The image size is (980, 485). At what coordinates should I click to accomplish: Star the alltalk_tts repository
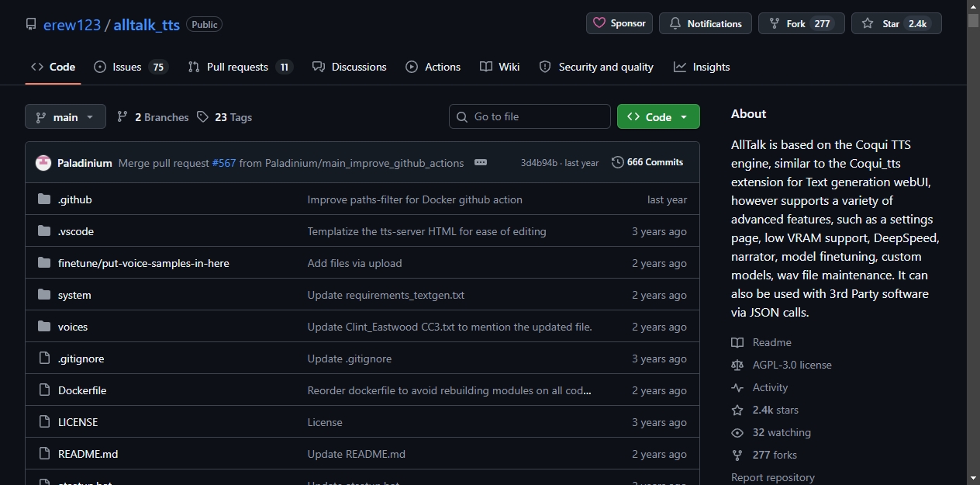[896, 23]
